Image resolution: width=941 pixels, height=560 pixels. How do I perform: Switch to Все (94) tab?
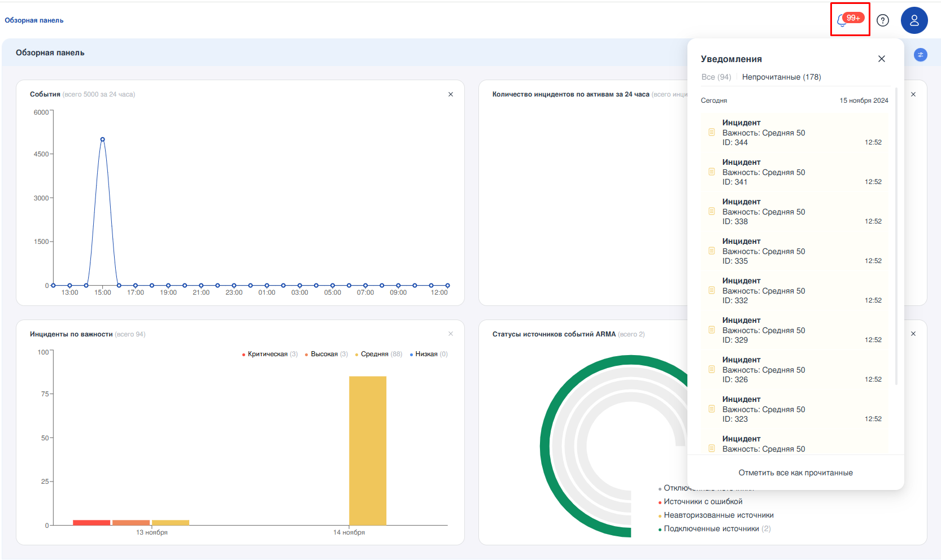coord(716,77)
